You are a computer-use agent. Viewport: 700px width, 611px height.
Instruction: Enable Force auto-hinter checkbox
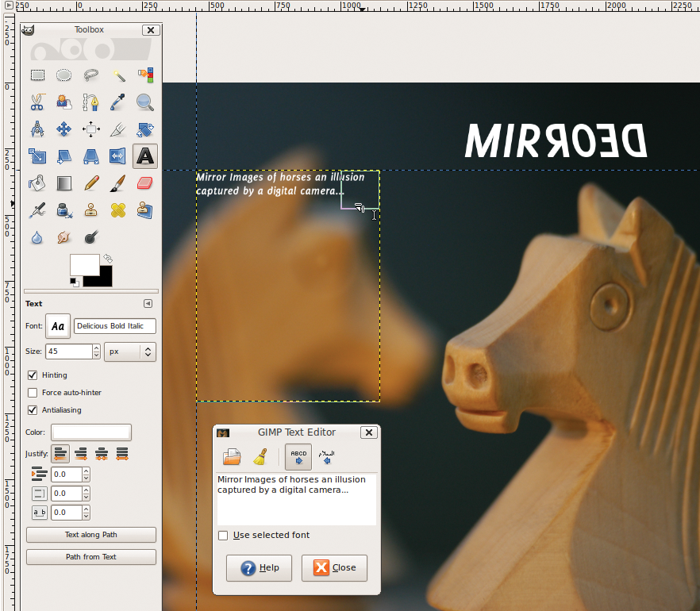[x=33, y=393]
